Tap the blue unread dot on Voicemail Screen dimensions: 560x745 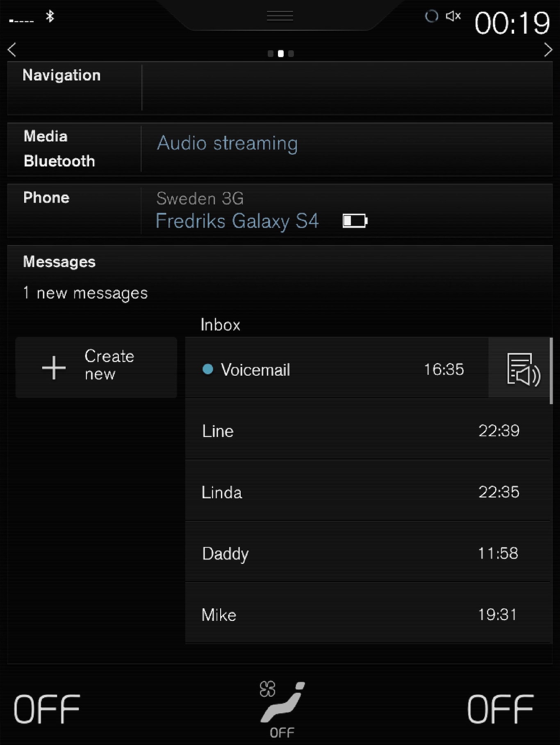pyautogui.click(x=208, y=369)
